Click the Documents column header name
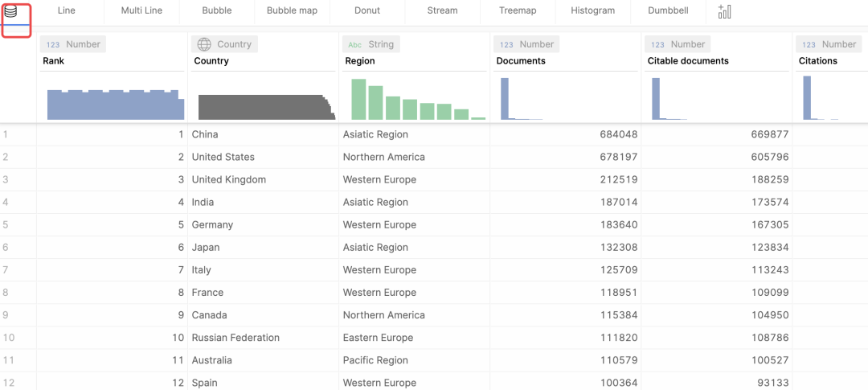868x390 pixels. point(521,61)
